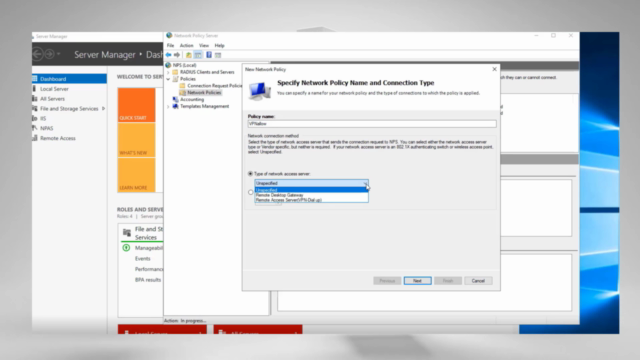
Task: Select Accounting in the NPS tree
Action: [192, 99]
